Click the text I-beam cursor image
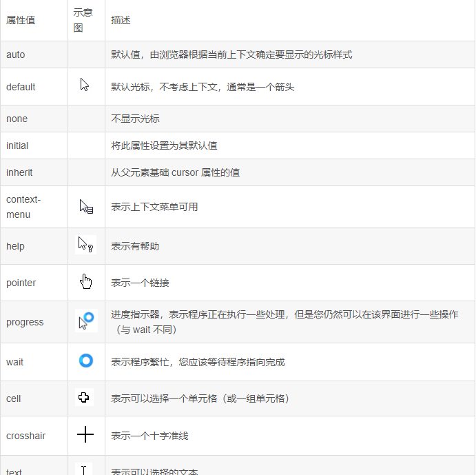476x475 pixels. pyautogui.click(x=84, y=469)
